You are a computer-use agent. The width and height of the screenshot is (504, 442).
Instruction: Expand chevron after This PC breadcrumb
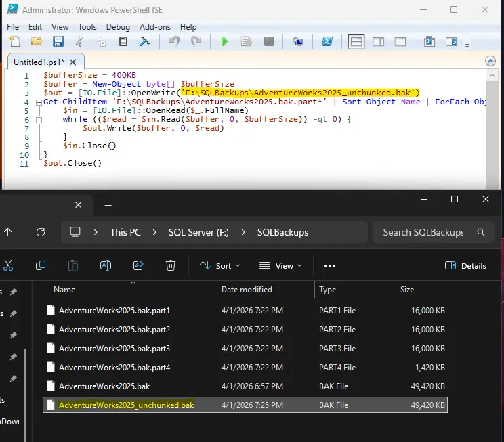point(154,232)
